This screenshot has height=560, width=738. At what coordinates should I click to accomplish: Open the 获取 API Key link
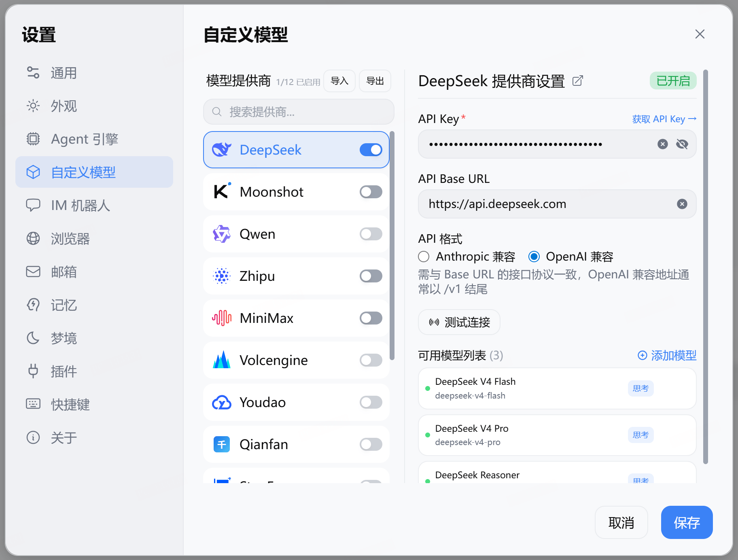pos(664,119)
